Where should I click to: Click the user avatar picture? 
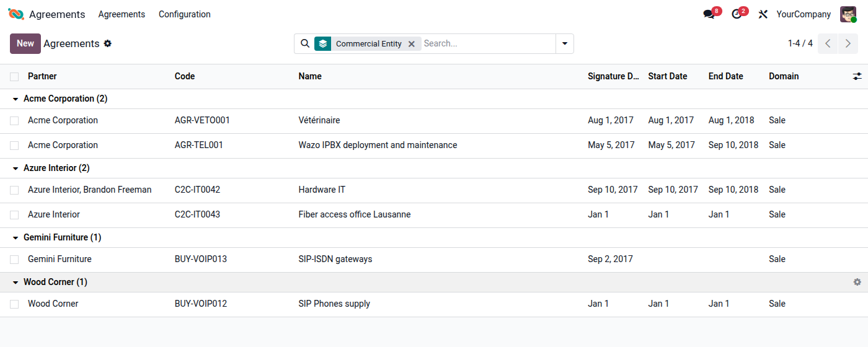coord(848,14)
